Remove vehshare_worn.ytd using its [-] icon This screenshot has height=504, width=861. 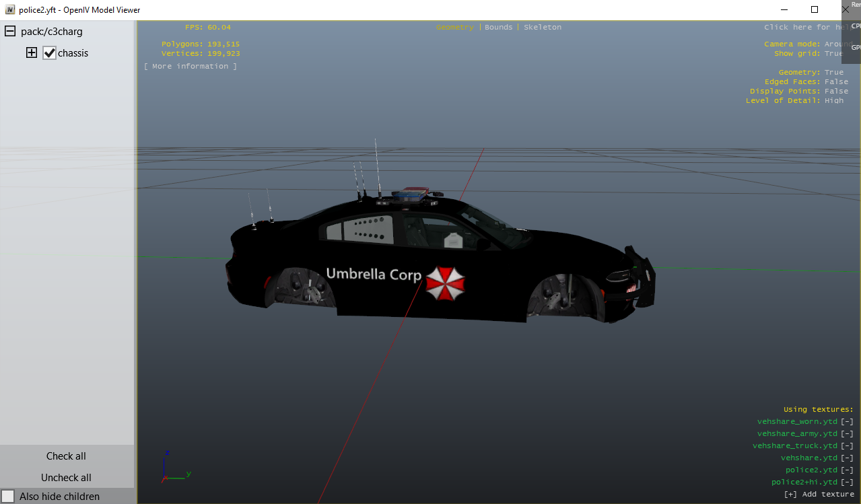[x=847, y=422]
